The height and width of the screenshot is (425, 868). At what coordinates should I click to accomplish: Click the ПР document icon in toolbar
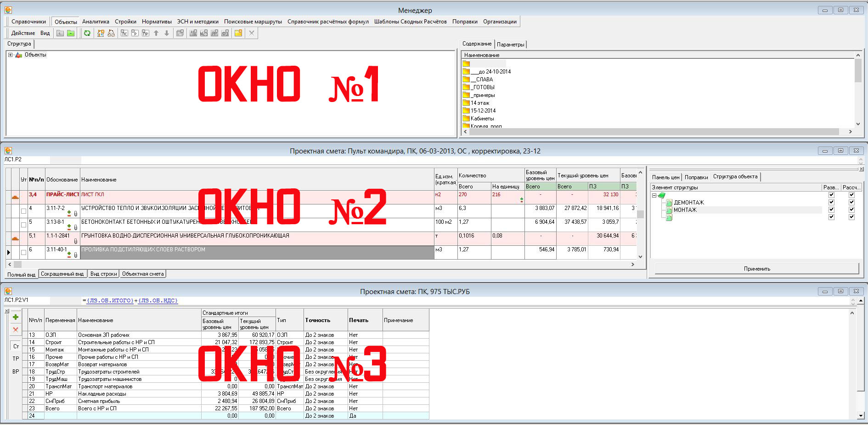tap(146, 33)
